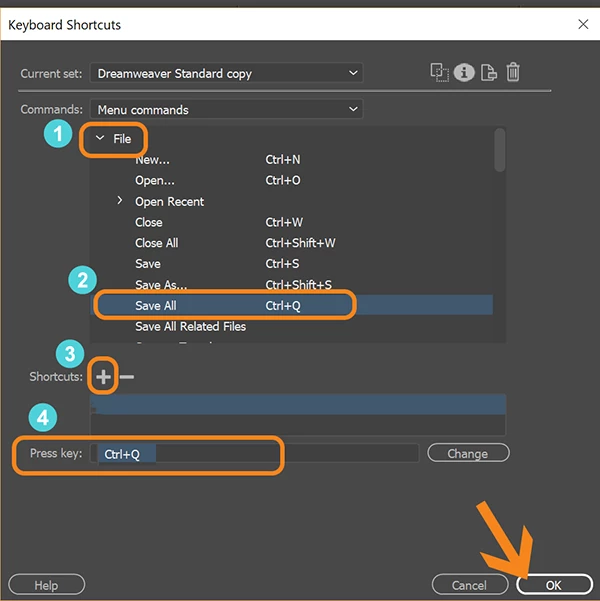Image resolution: width=600 pixels, height=601 pixels.
Task: Select the Open... command row
Action: [x=291, y=180]
